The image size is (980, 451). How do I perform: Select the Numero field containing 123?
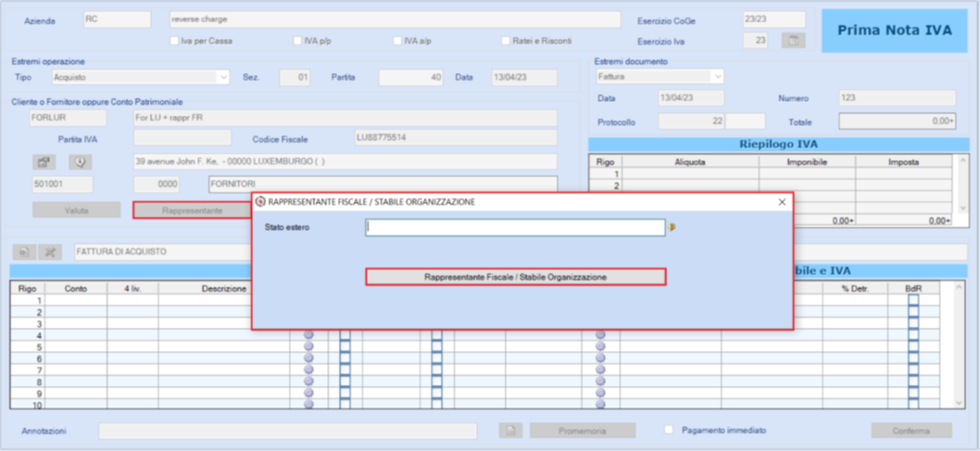point(897,98)
